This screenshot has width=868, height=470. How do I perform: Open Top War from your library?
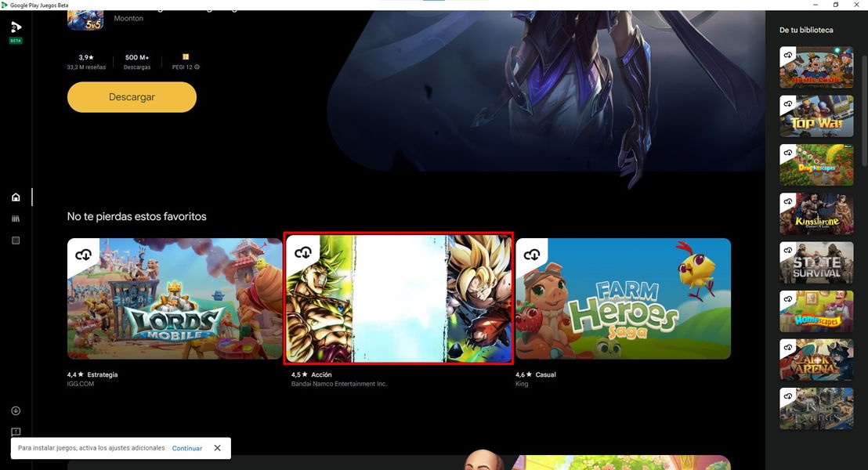pos(816,116)
